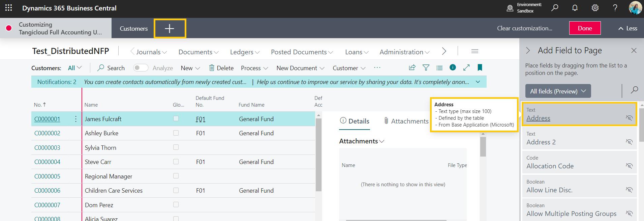This screenshot has width=644, height=221.
Task: Check the Global checkbox for Sylvia Thorn
Action: pos(176,147)
